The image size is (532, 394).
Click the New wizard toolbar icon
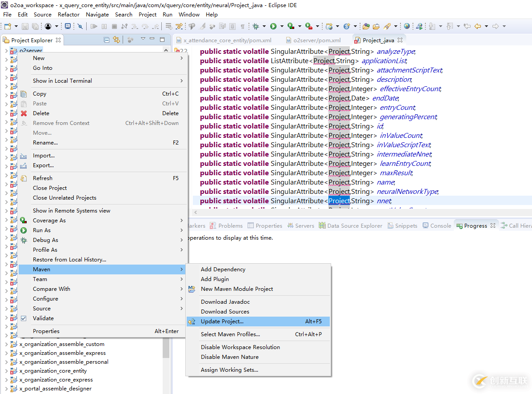[x=7, y=26]
